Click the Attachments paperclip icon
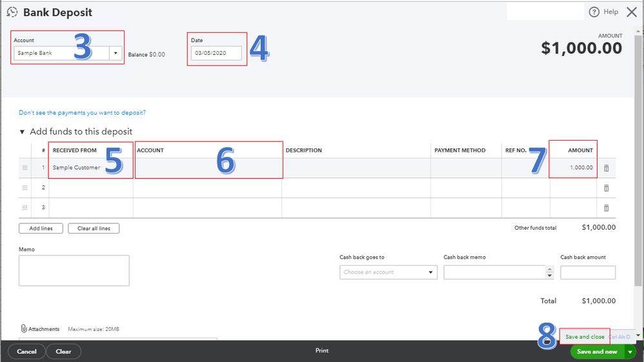The width and height of the screenshot is (644, 362). click(24, 328)
